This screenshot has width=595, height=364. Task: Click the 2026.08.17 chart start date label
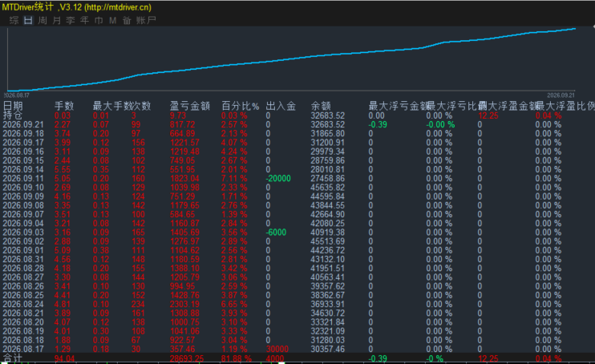(17, 95)
